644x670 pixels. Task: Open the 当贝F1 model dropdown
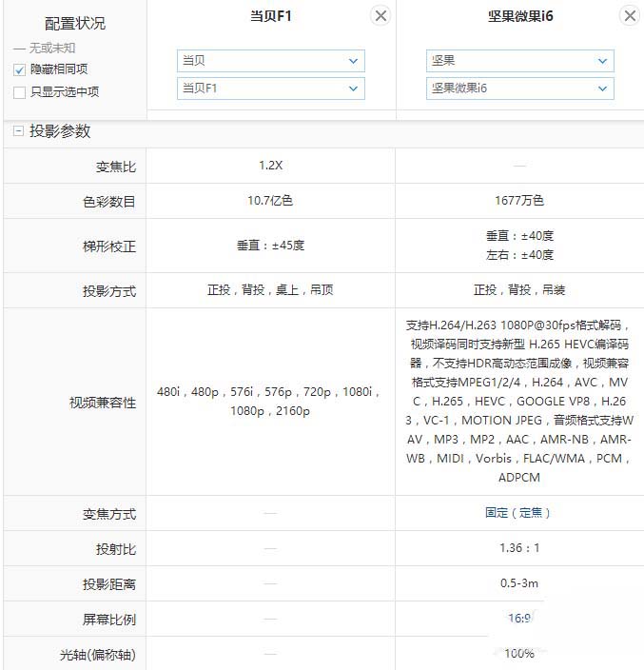[271, 89]
